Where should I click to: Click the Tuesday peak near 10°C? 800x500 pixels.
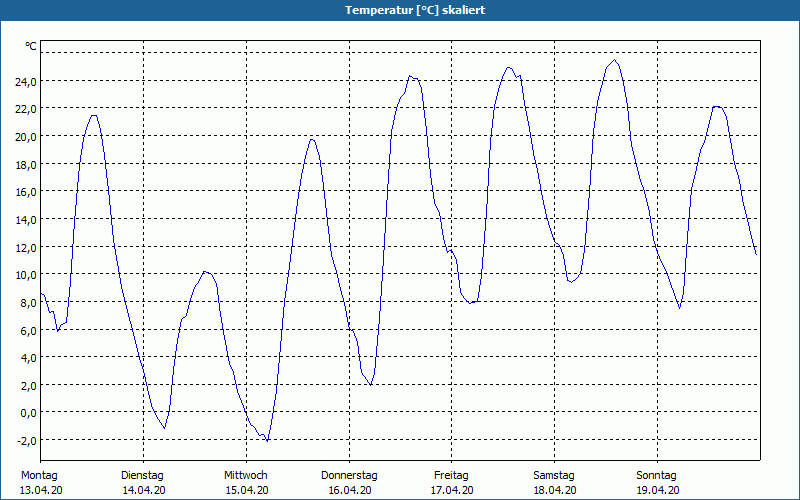click(x=205, y=271)
